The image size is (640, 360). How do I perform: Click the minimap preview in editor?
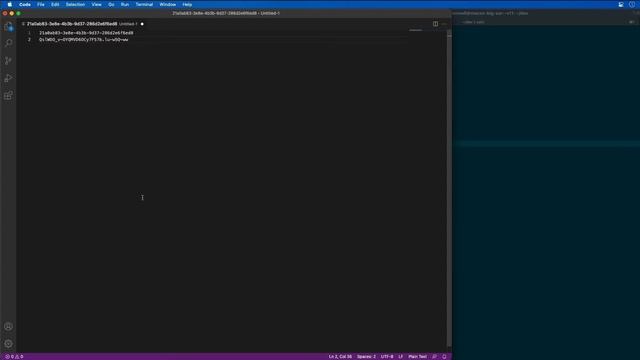tap(416, 30)
